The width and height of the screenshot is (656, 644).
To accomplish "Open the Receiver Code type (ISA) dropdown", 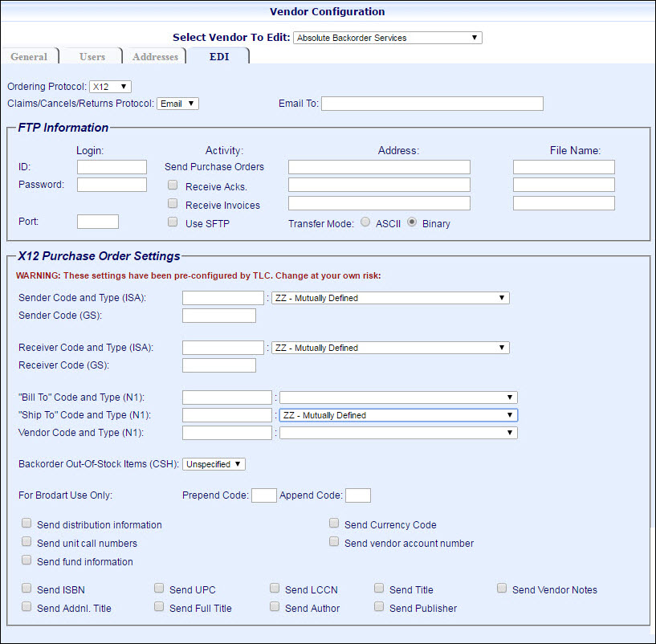I will pyautogui.click(x=390, y=348).
